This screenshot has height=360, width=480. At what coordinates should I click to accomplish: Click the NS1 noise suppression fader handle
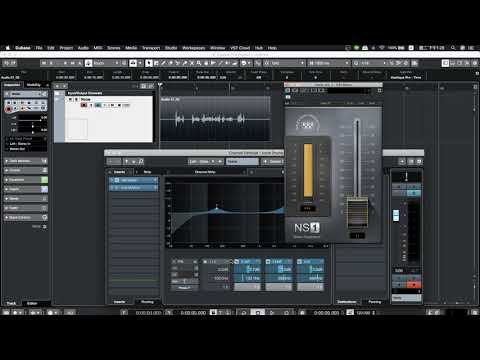point(357,212)
